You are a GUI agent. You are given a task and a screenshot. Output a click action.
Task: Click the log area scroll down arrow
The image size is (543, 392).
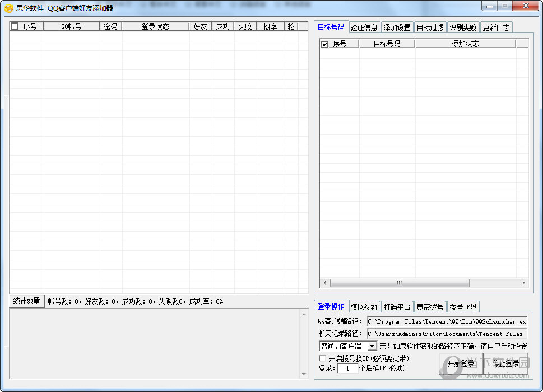[304, 374]
